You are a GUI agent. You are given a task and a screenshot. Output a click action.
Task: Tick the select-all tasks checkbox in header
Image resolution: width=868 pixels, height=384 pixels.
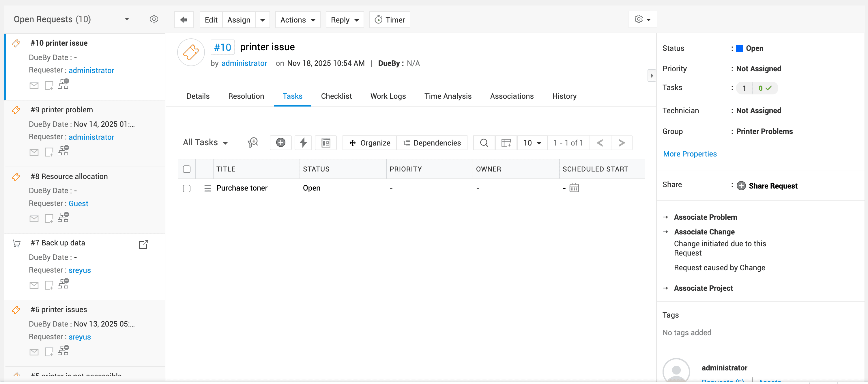[187, 169]
